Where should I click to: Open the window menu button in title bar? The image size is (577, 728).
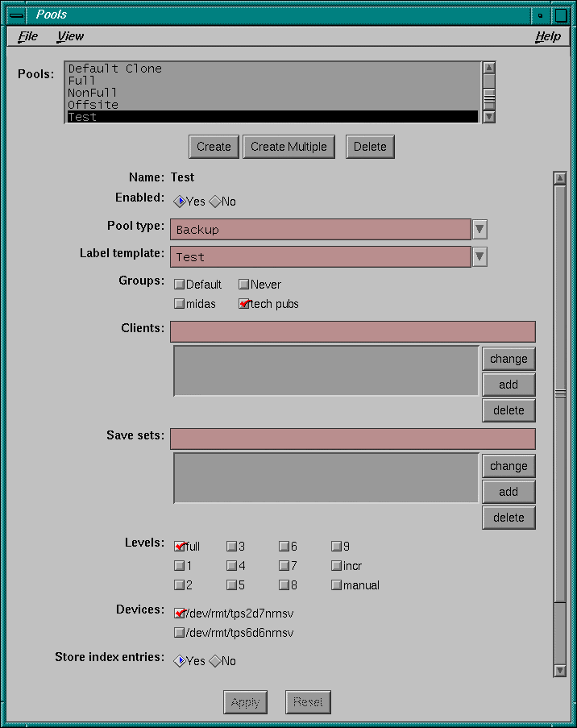pyautogui.click(x=16, y=15)
